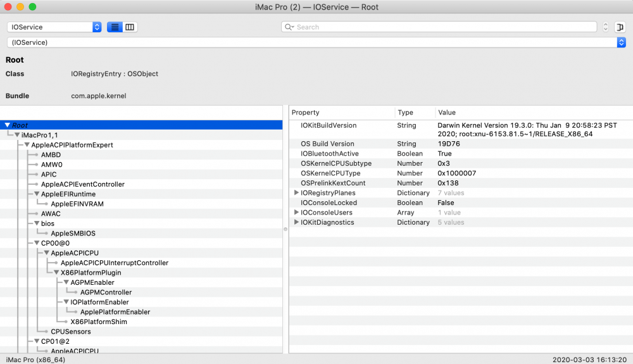Click the com.apple.kernel bundle text
The width and height of the screenshot is (633, 364).
(99, 96)
